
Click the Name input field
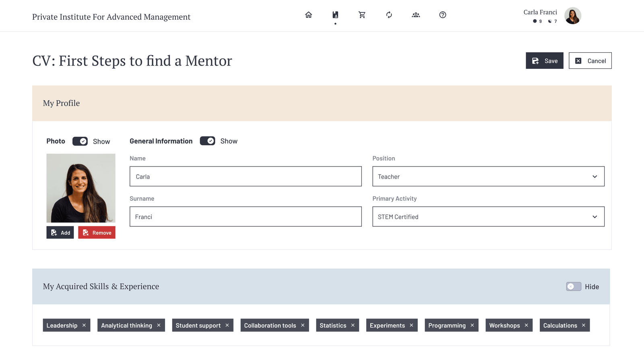245,177
